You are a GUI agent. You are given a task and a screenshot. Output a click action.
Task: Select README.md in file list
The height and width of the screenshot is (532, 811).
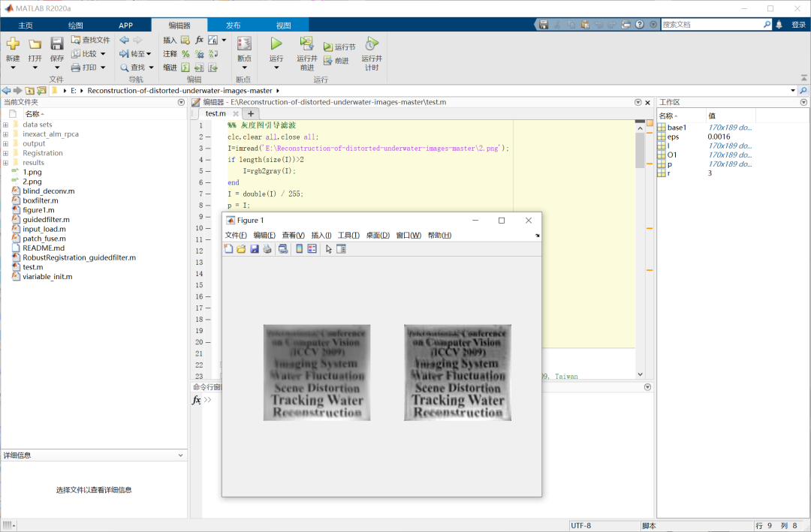coord(44,248)
